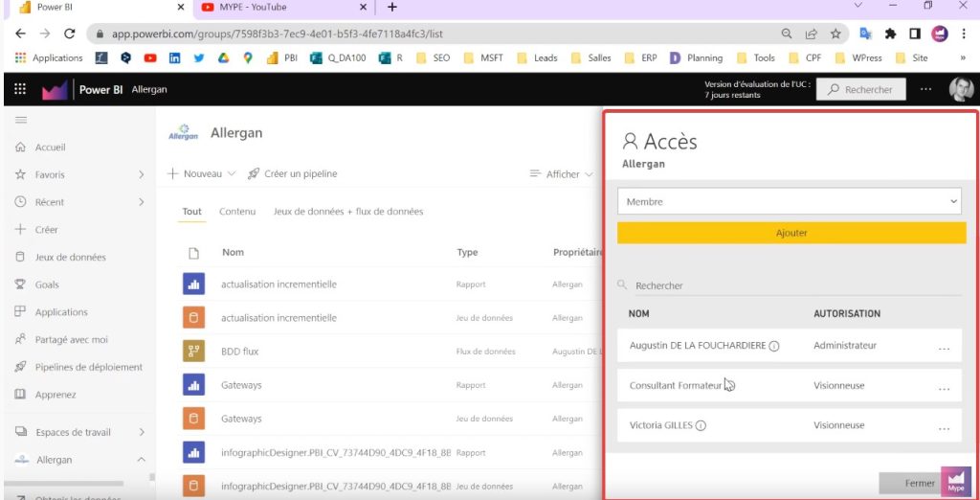
Task: Open options for Consultant Formateur
Action: pos(945,389)
